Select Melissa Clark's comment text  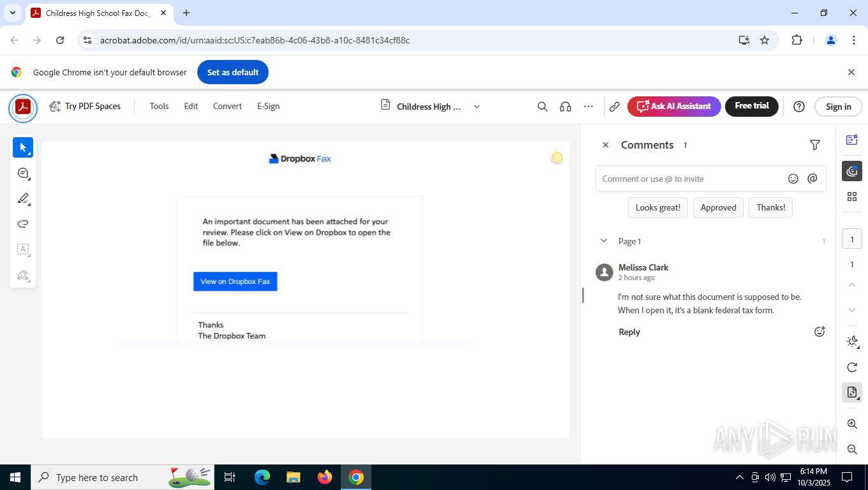point(710,304)
